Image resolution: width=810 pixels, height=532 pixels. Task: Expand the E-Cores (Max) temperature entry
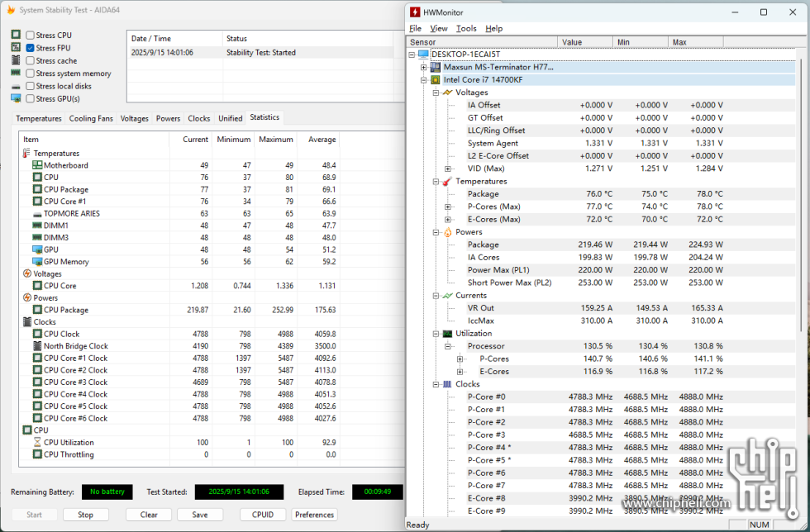[x=448, y=219]
